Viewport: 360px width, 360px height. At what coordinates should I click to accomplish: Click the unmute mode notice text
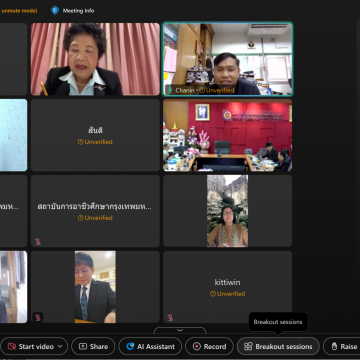point(19,11)
